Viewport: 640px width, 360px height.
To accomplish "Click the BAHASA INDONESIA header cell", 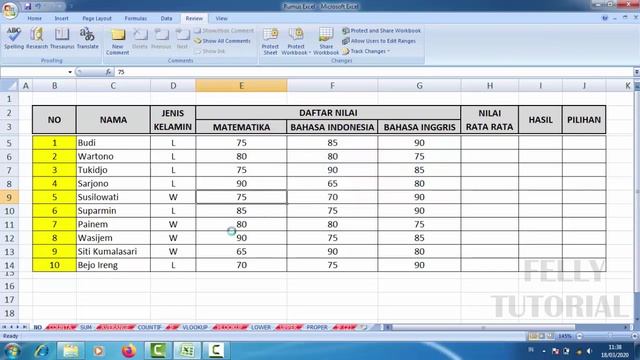I will tap(332, 127).
